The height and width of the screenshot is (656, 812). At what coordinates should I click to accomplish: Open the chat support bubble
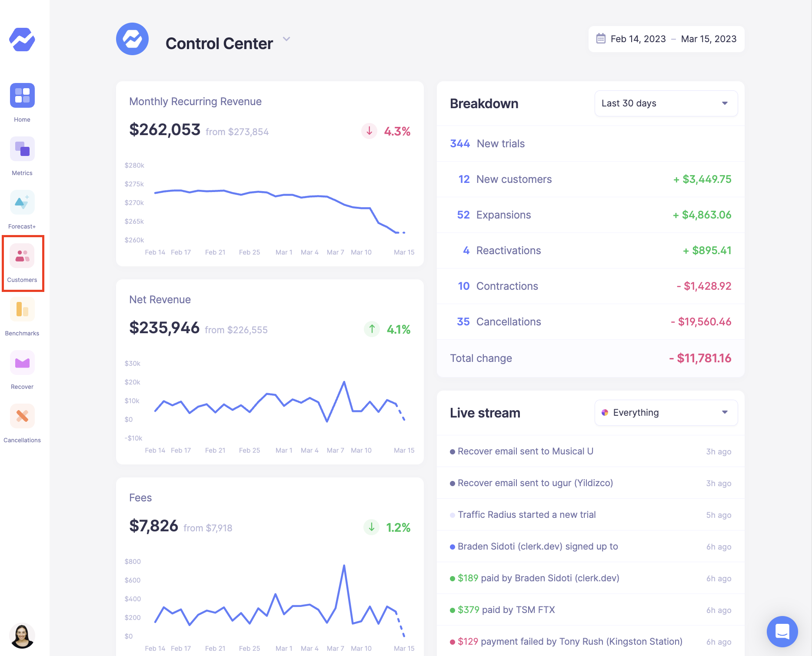pyautogui.click(x=782, y=631)
